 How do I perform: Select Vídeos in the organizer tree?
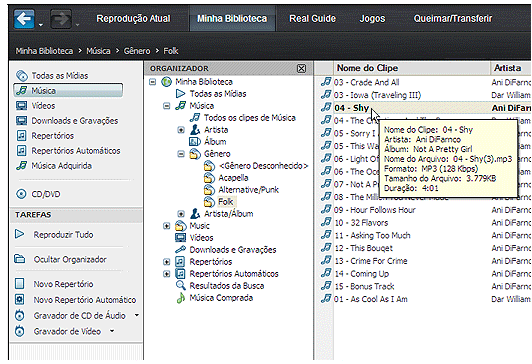click(x=194, y=238)
